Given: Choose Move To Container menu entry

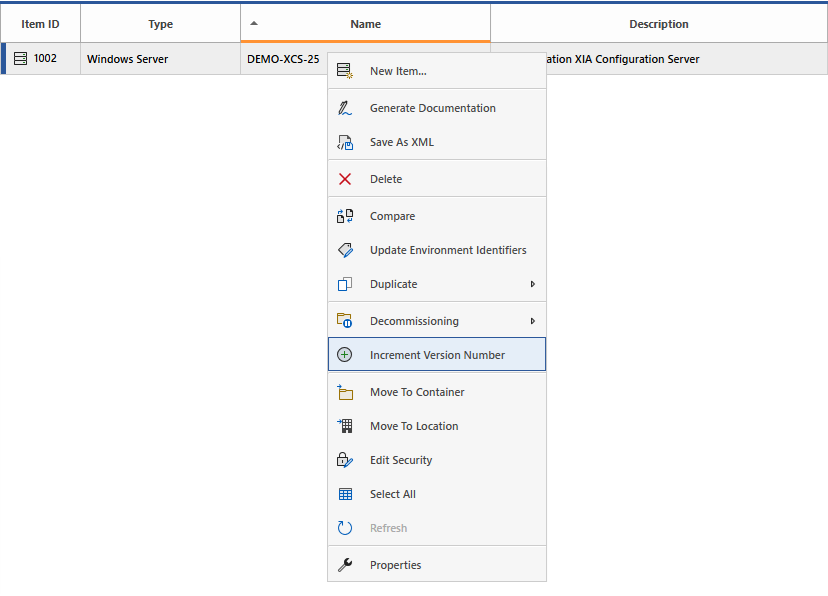Looking at the screenshot, I should click(x=417, y=392).
